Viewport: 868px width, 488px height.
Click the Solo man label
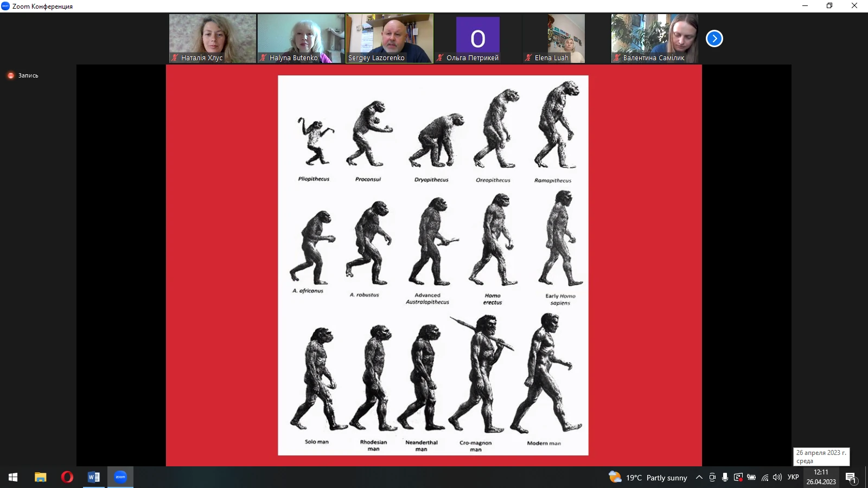(x=316, y=442)
